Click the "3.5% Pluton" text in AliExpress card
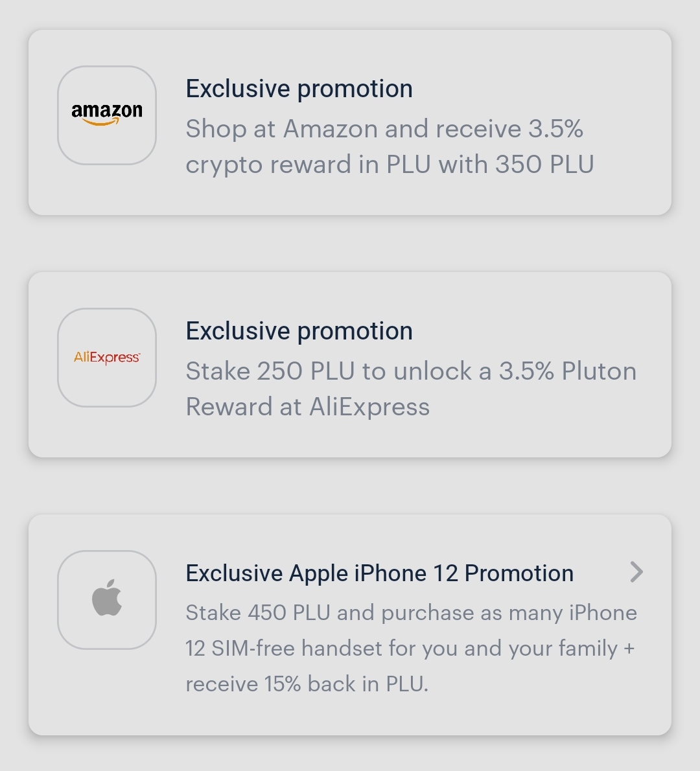The height and width of the screenshot is (771, 700). pyautogui.click(x=567, y=371)
